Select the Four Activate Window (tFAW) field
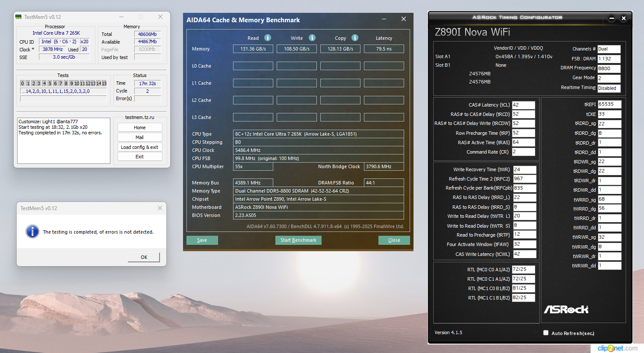Screen dimensions: 644x353 click(525, 244)
